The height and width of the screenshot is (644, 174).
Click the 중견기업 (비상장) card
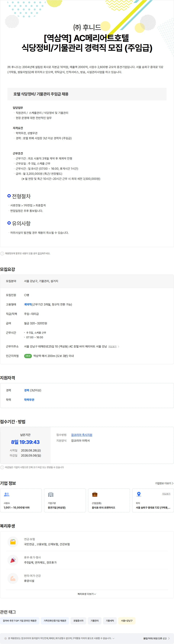click(x=65, y=500)
